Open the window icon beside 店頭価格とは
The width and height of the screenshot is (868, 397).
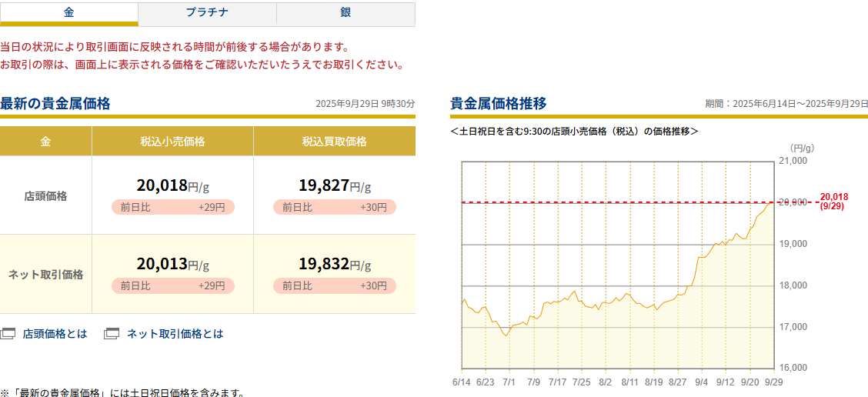click(x=8, y=334)
